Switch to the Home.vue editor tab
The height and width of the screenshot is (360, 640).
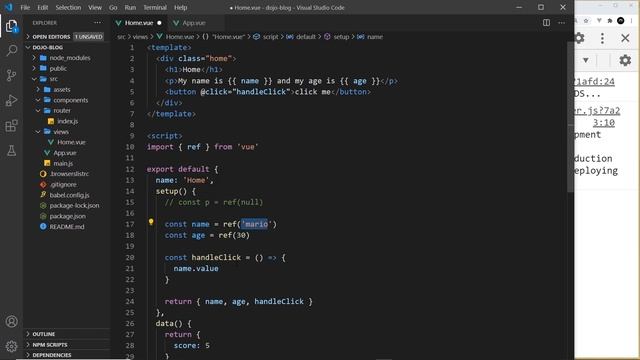click(139, 23)
